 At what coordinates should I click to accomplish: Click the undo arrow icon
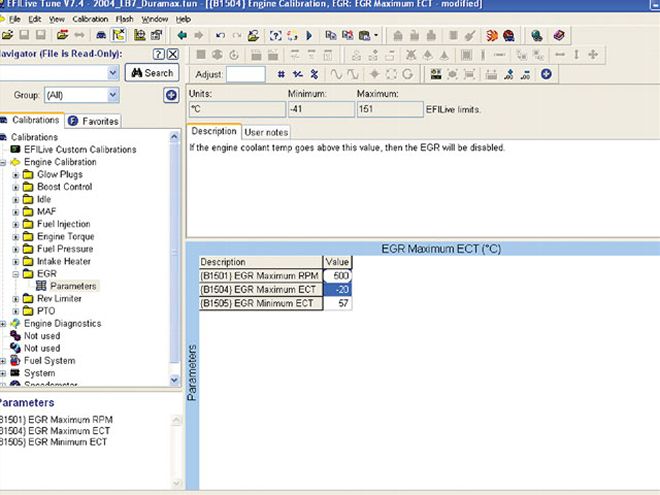[x=220, y=35]
